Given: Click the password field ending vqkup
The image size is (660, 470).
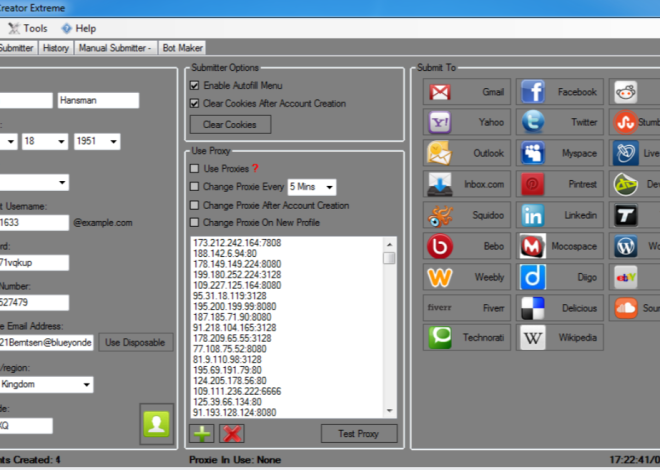Looking at the screenshot, I should click(x=34, y=263).
